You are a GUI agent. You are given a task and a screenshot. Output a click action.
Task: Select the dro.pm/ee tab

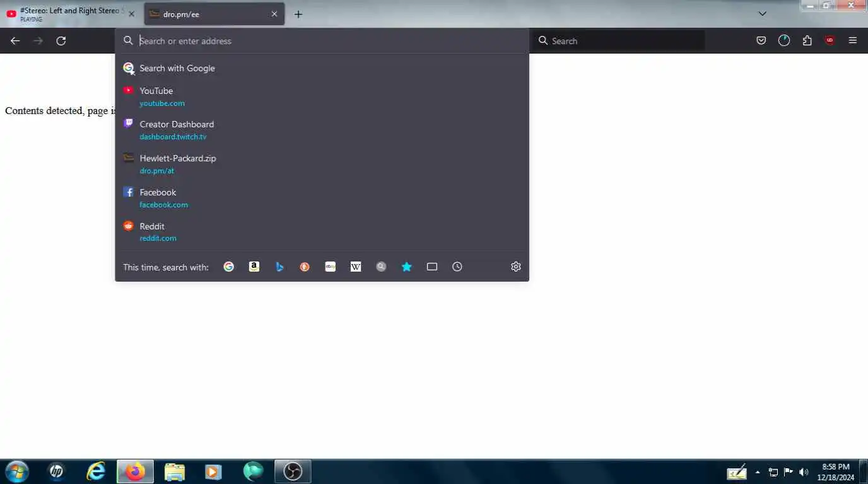click(214, 14)
